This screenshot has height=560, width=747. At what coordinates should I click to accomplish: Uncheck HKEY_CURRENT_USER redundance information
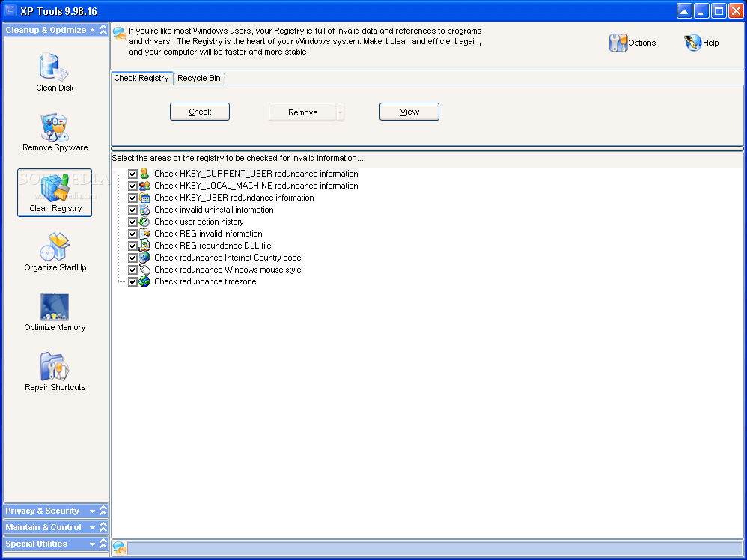[x=133, y=174]
